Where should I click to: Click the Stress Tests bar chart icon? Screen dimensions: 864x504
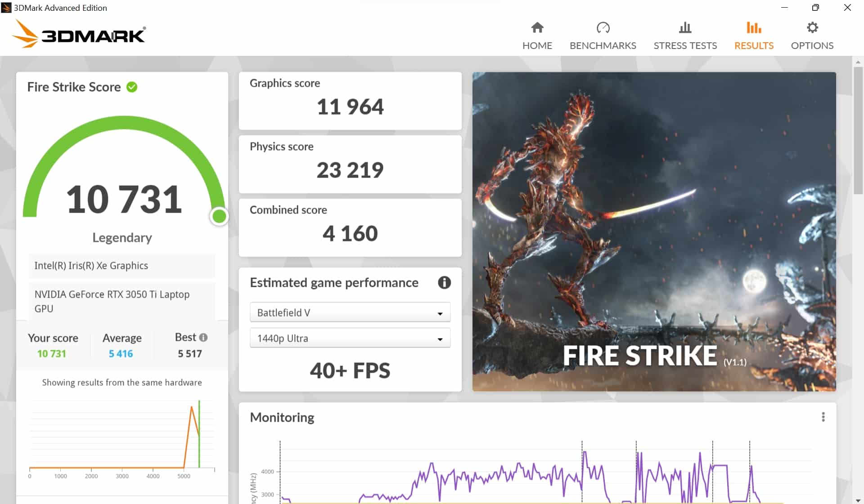click(685, 28)
